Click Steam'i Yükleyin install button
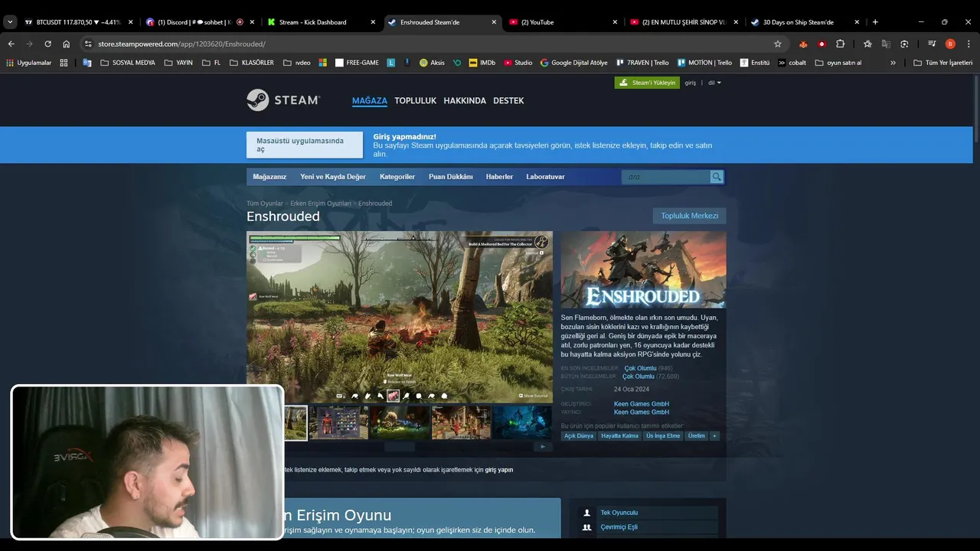 (647, 83)
